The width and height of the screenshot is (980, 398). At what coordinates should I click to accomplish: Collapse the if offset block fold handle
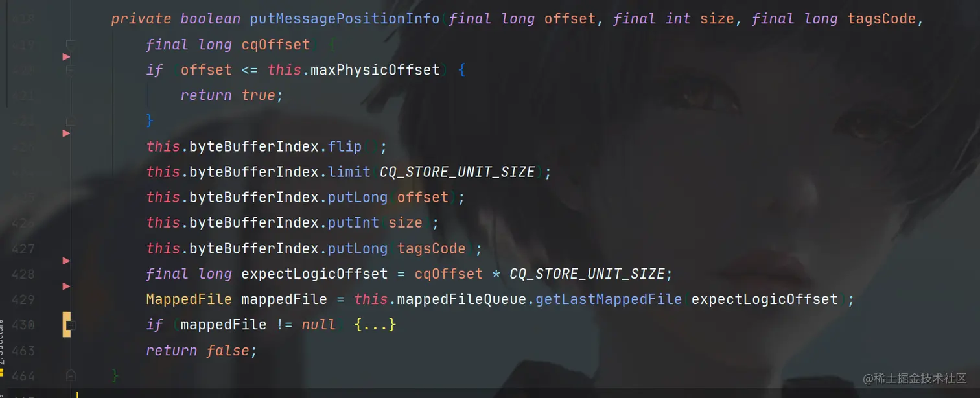coord(71,69)
